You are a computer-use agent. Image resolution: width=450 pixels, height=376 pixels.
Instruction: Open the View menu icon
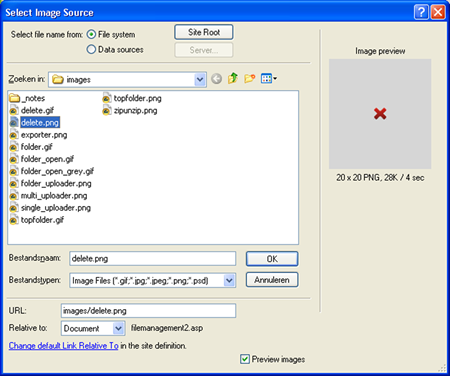(269, 79)
